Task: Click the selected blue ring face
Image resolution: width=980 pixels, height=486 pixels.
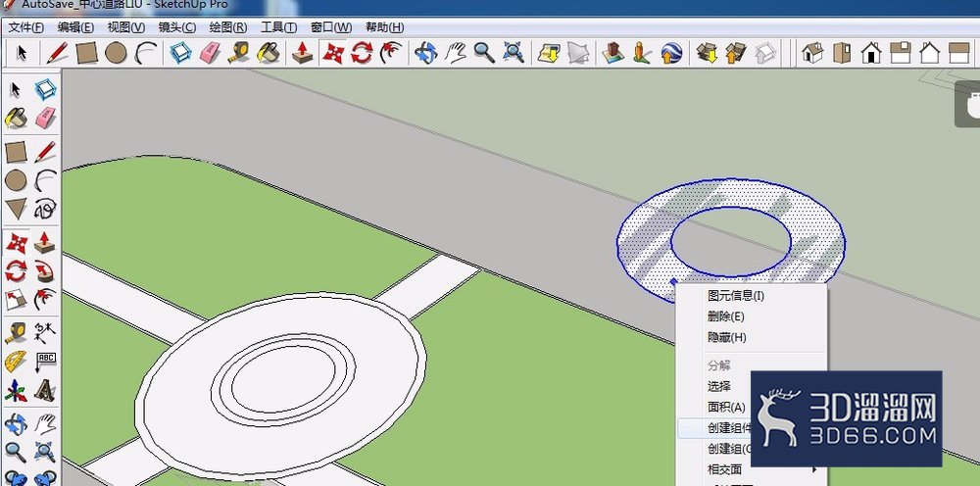Action: (644, 244)
